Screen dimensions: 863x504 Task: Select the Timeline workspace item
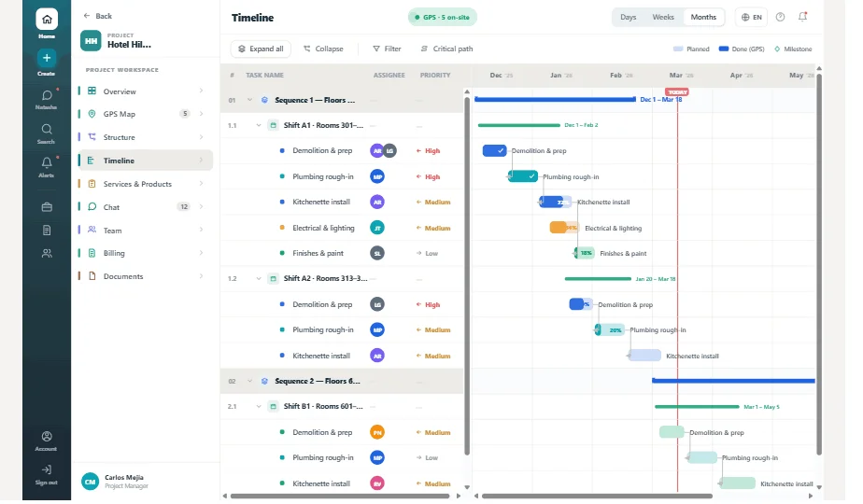pyautogui.click(x=146, y=161)
